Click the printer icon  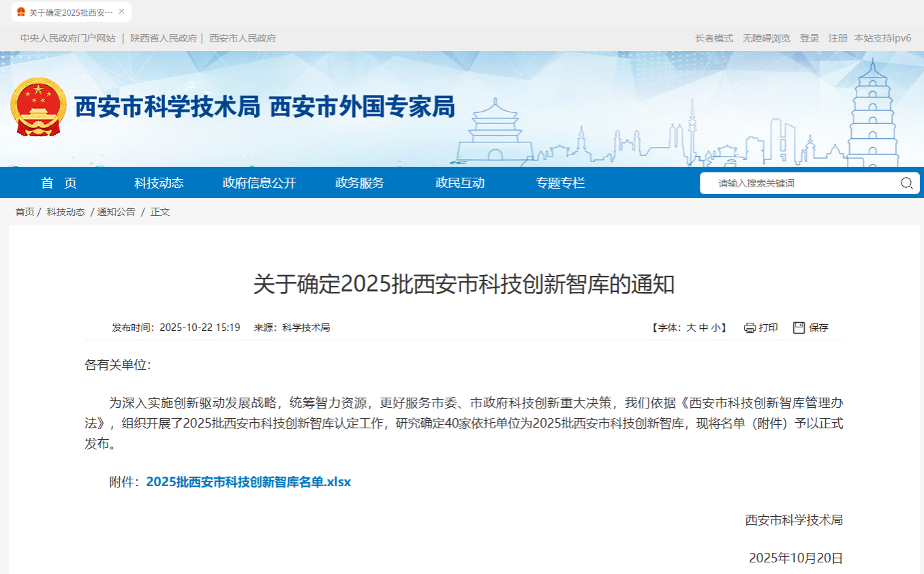point(750,328)
